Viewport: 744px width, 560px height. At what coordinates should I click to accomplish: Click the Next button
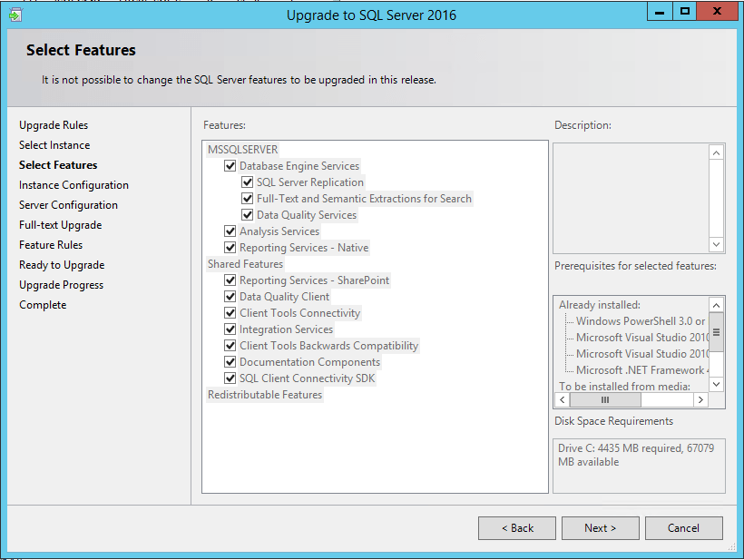(x=600, y=527)
